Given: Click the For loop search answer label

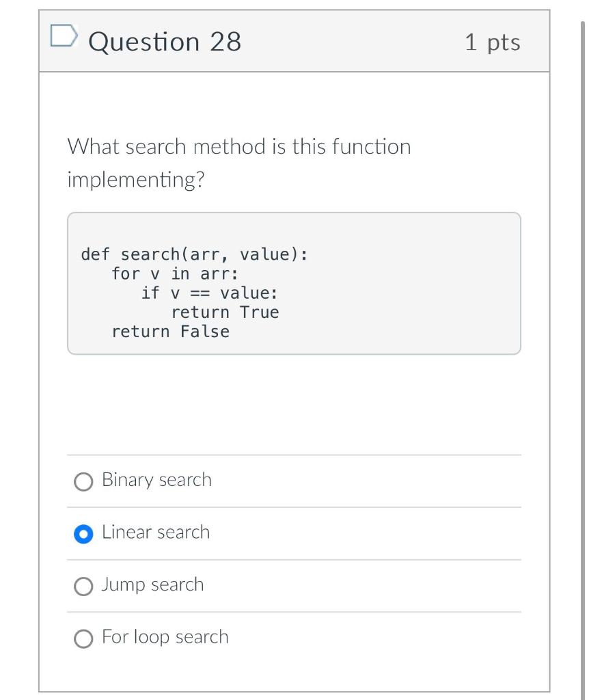Looking at the screenshot, I should click(x=164, y=636).
